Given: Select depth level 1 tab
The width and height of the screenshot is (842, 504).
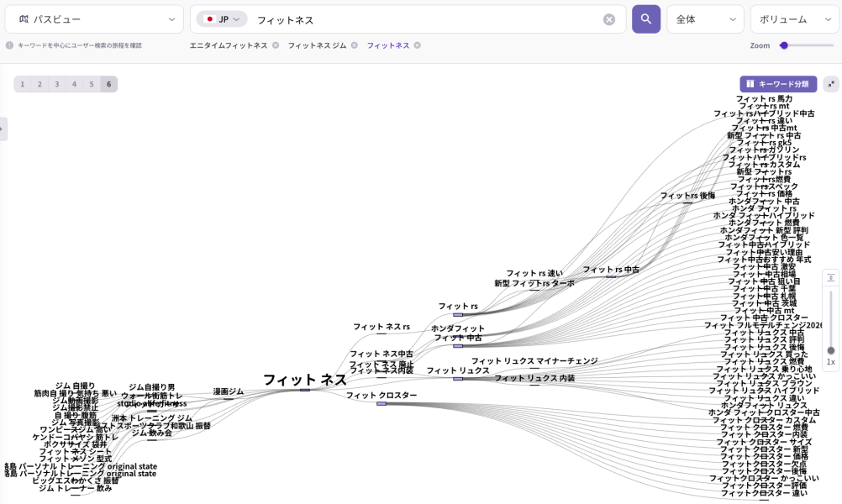Looking at the screenshot, I should [23, 84].
